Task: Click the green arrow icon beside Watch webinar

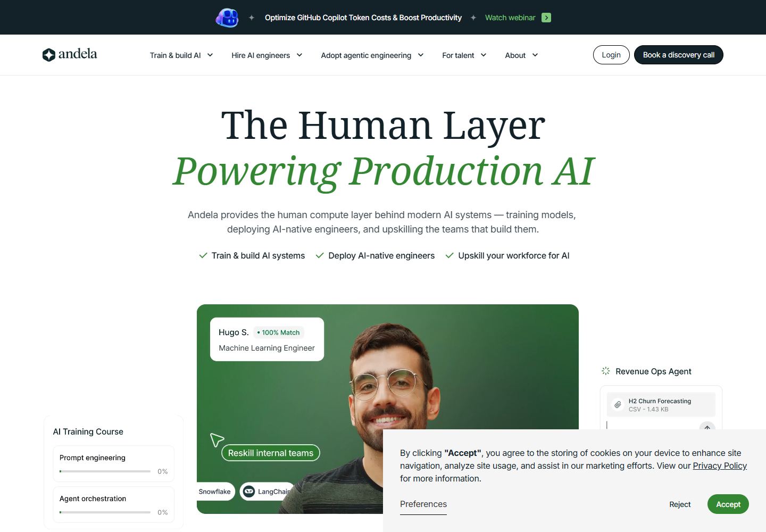Action: tap(546, 18)
